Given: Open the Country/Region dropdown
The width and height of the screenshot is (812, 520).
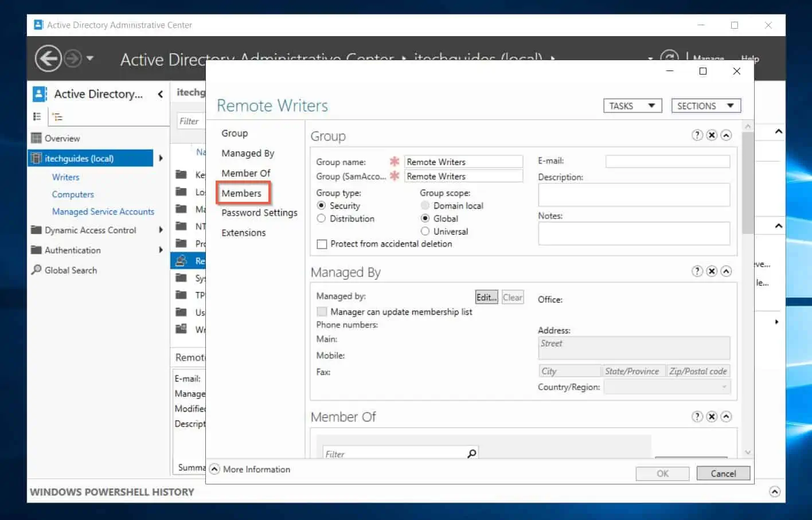Looking at the screenshot, I should tap(667, 387).
